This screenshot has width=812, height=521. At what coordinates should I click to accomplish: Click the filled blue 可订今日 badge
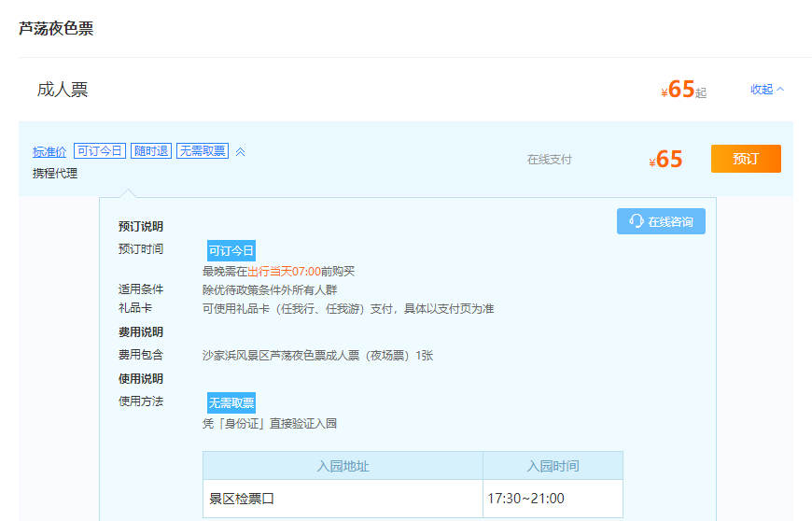231,250
